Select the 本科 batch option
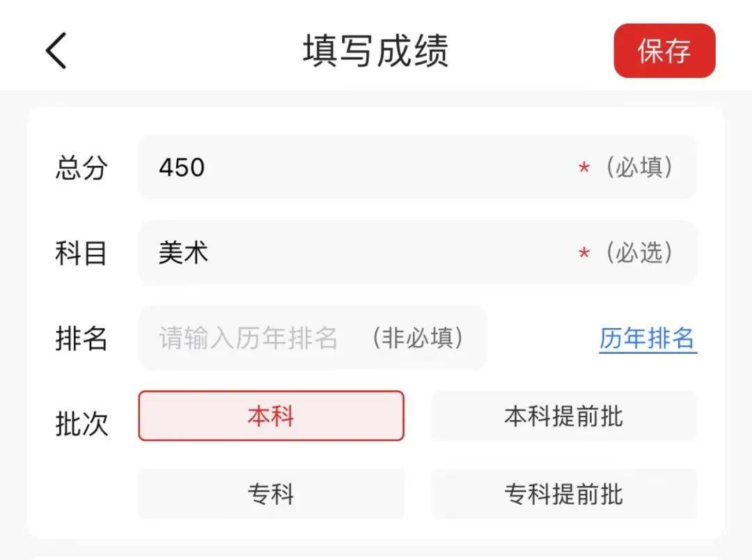This screenshot has width=752, height=560. 271,416
